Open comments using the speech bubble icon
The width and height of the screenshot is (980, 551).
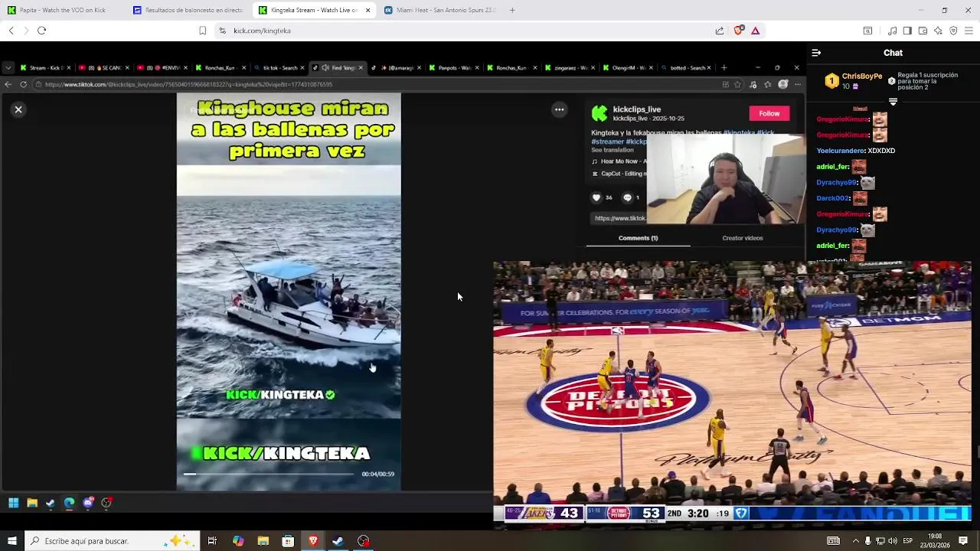(627, 197)
